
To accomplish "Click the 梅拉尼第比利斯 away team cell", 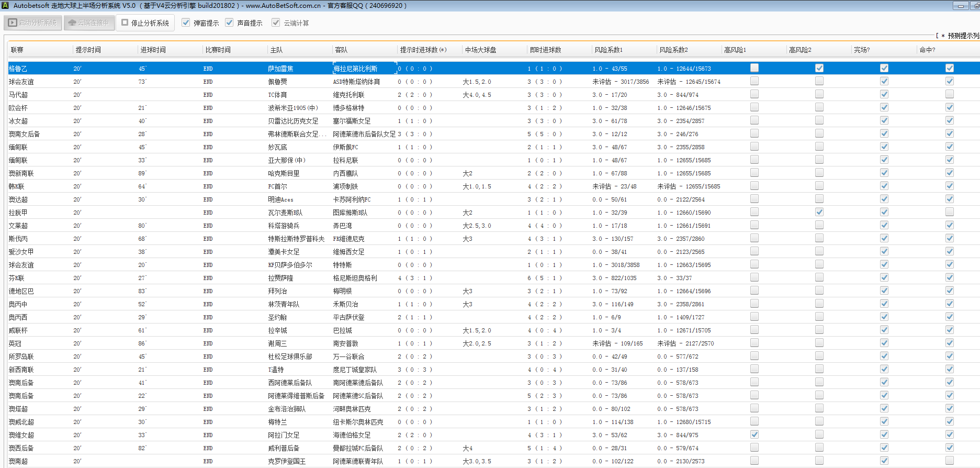I will tap(356, 69).
